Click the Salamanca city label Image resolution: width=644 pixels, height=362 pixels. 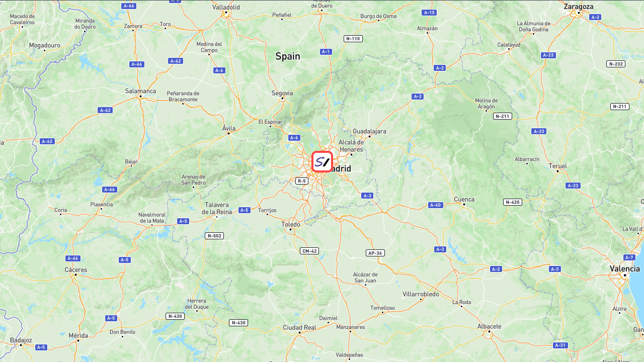pyautogui.click(x=140, y=91)
